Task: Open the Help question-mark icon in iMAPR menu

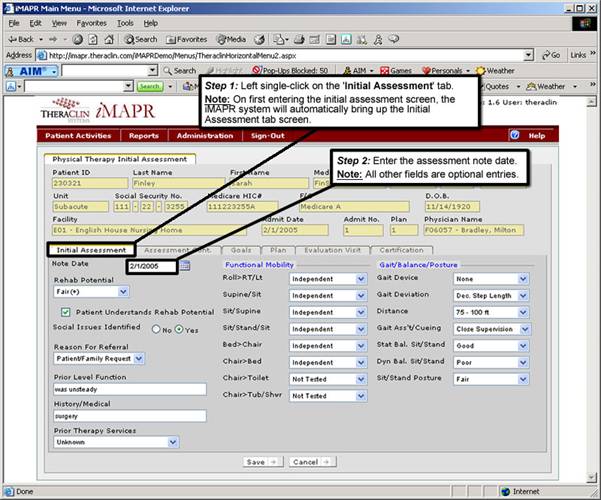Action: click(515, 135)
